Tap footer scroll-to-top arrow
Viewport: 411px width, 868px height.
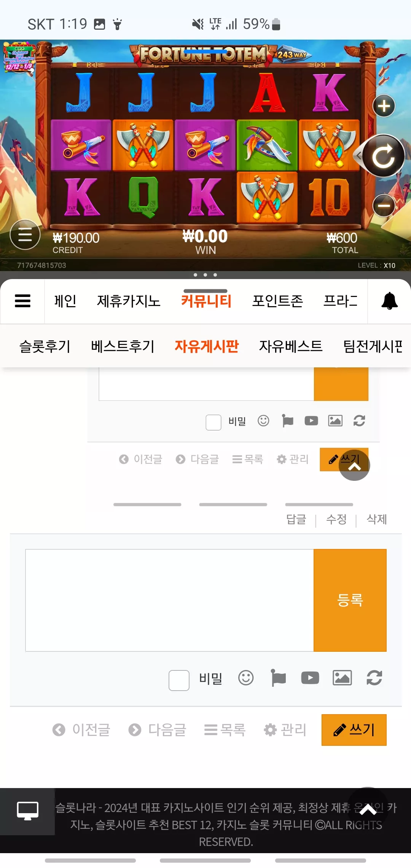point(368,810)
